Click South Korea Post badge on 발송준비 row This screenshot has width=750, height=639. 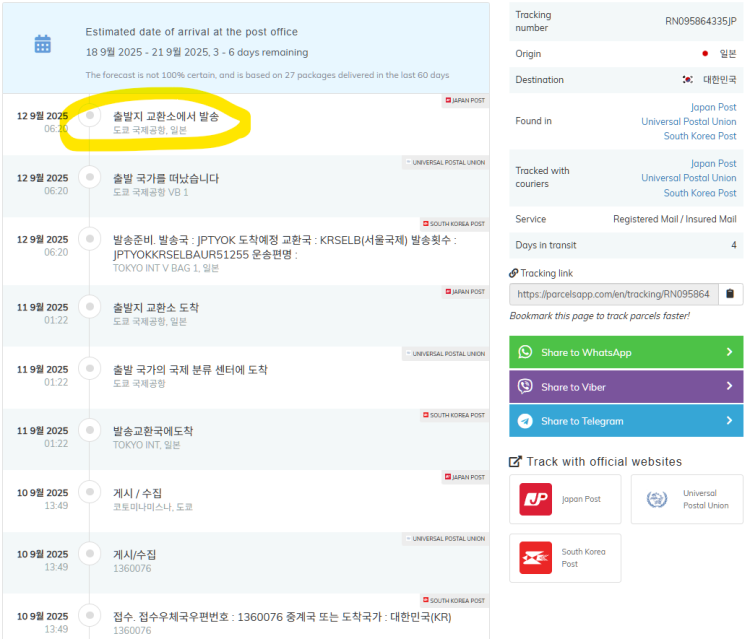point(454,224)
